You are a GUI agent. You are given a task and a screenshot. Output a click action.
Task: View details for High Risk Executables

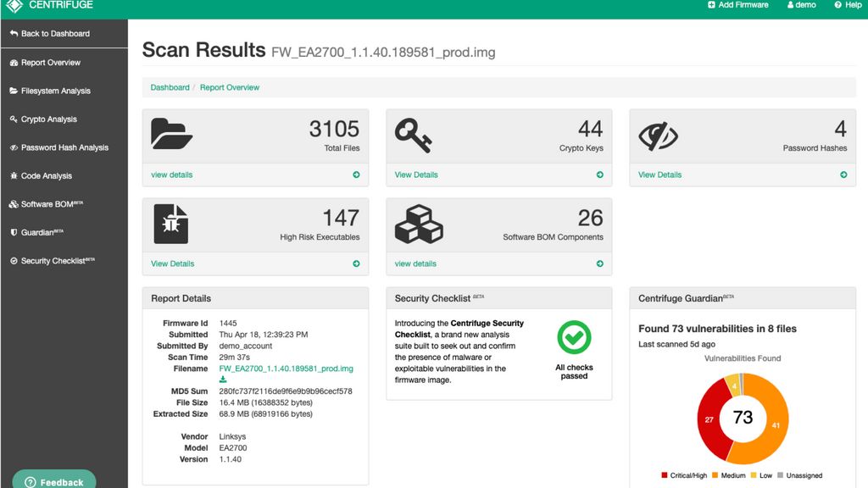173,264
